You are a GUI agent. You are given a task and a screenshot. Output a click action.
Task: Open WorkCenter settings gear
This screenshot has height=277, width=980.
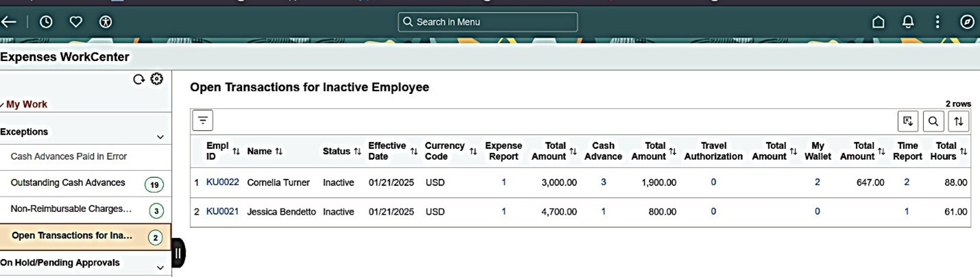click(157, 79)
